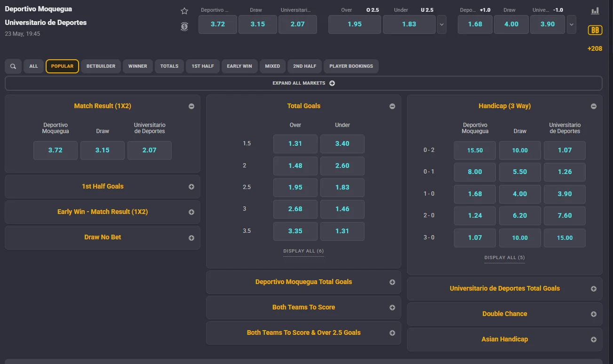The image size is (613, 364).
Task: Expand the Asian Handicap market
Action: (x=504, y=340)
